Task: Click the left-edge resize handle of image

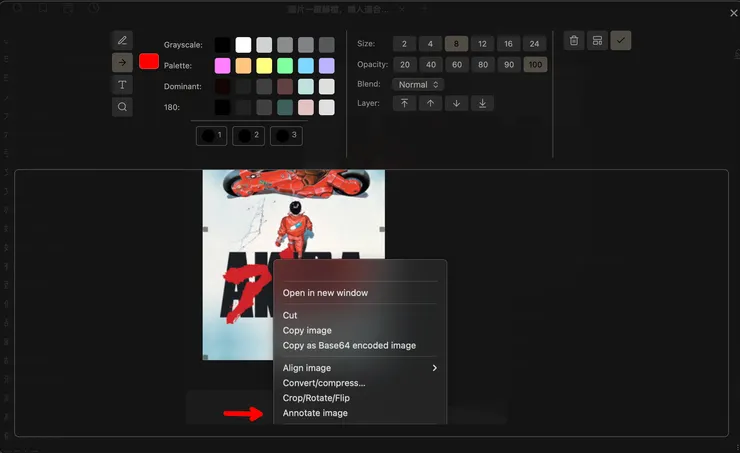Action: [205, 229]
